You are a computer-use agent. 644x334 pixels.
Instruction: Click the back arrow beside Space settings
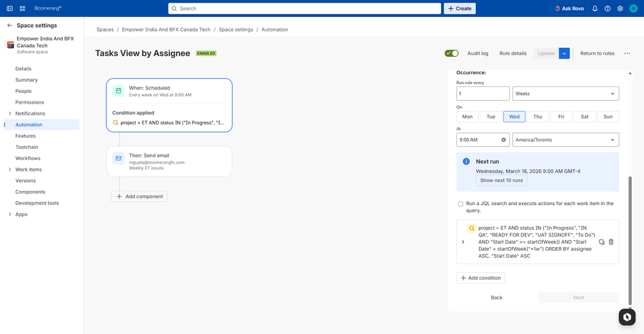click(x=10, y=26)
